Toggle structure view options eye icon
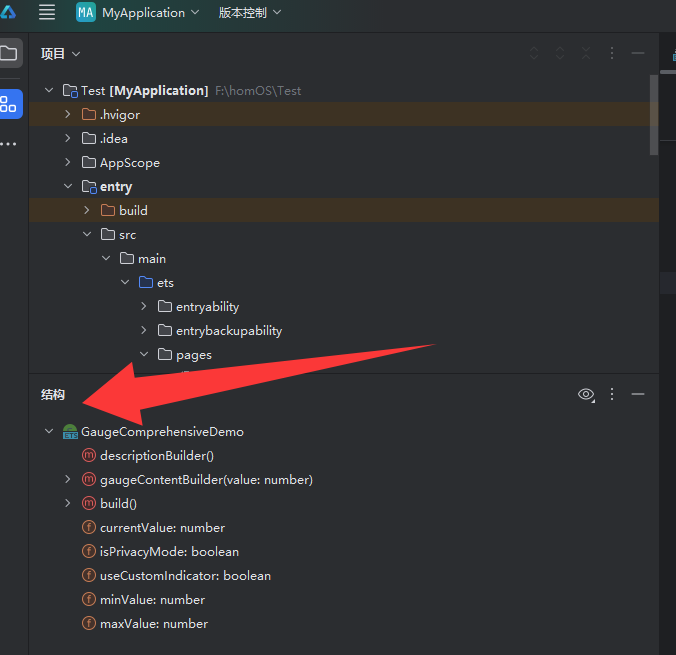The height and width of the screenshot is (655, 676). tap(586, 394)
